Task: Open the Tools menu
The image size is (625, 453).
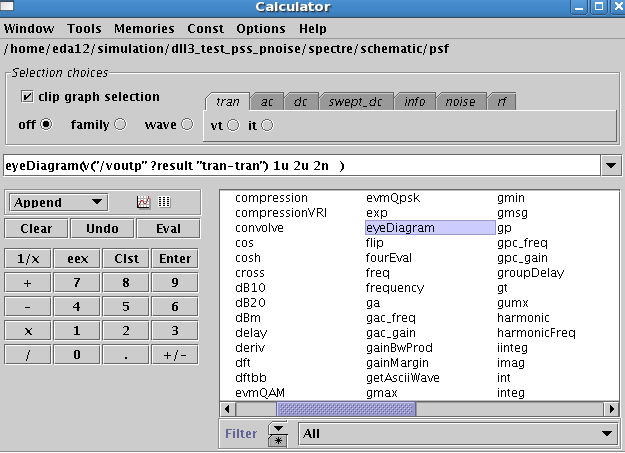Action: click(84, 29)
